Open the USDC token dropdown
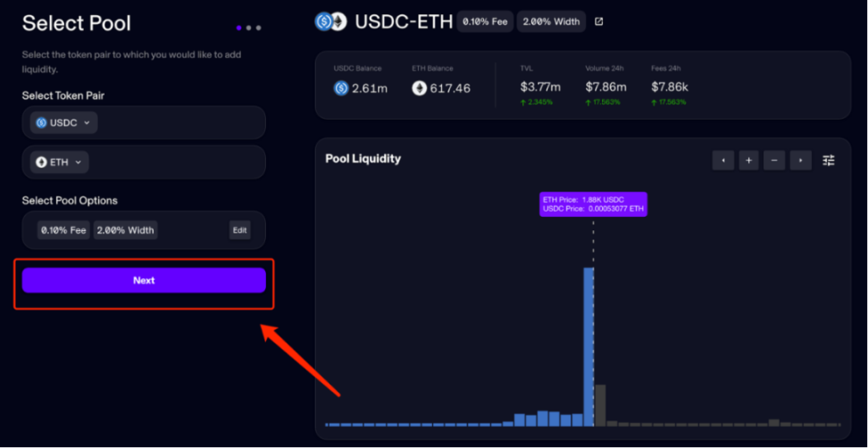This screenshot has width=868, height=448. pos(63,122)
